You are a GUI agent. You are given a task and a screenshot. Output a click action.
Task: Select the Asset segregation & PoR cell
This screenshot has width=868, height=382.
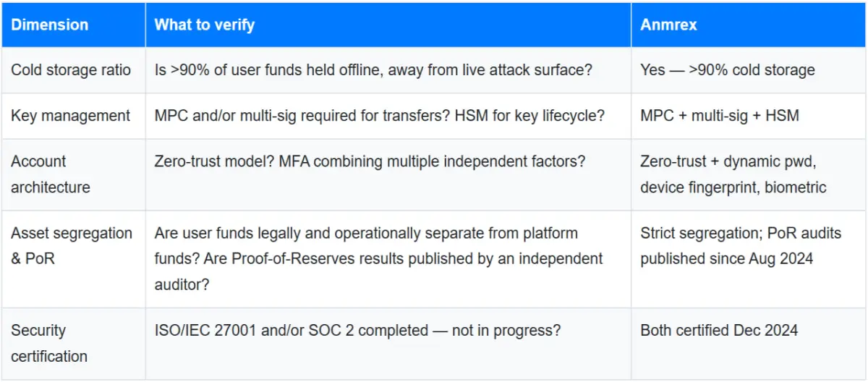73,259
